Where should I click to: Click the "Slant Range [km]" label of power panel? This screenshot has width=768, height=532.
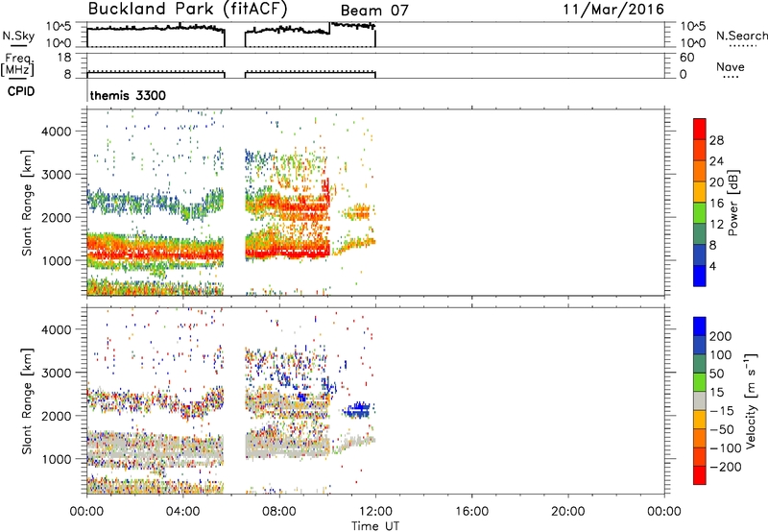click(27, 203)
